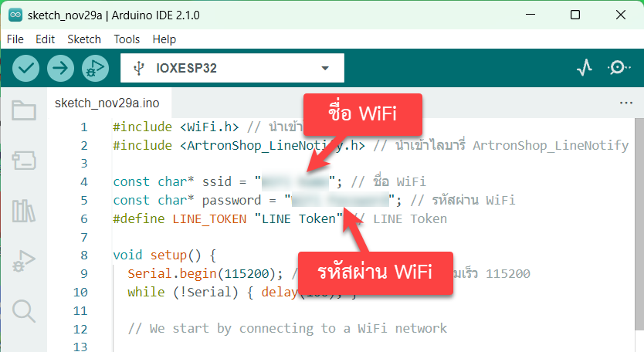The height and width of the screenshot is (352, 644).
Task: Open the Serial Plotter
Action: [x=584, y=68]
